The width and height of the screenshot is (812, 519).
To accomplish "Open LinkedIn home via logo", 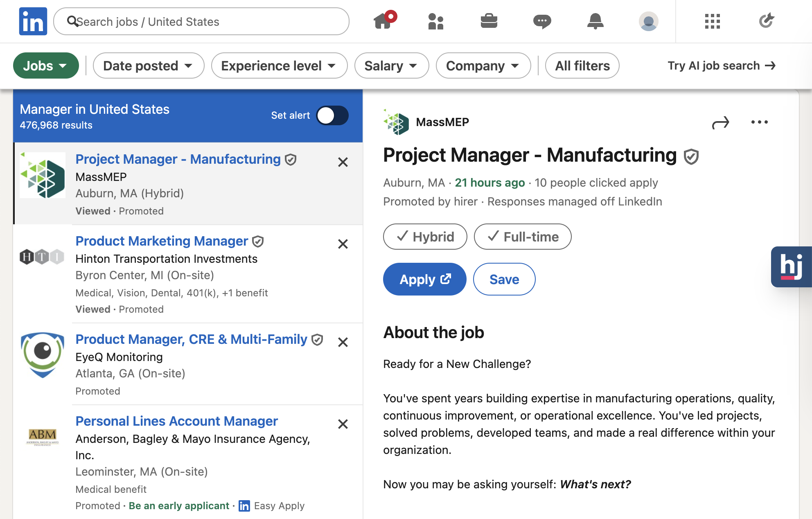I will pos(33,21).
